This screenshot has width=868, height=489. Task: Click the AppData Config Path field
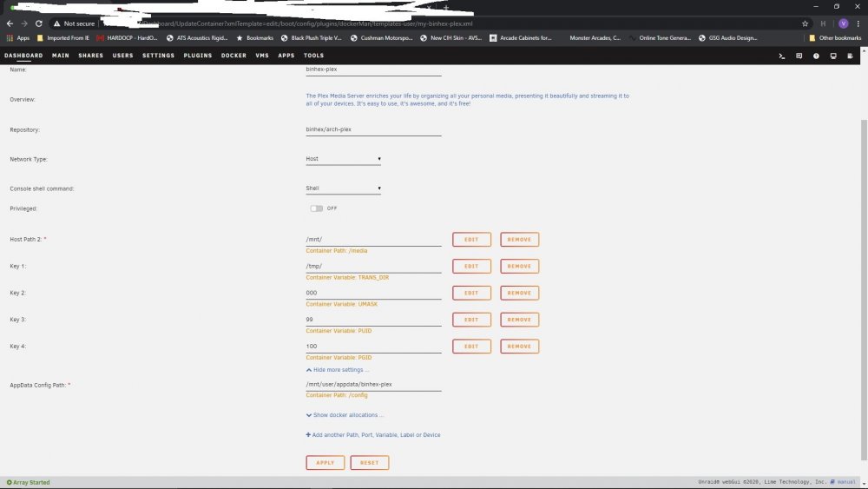point(373,385)
